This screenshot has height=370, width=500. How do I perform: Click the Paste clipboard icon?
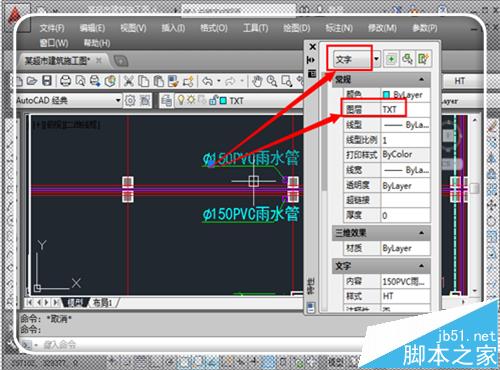coord(159,81)
